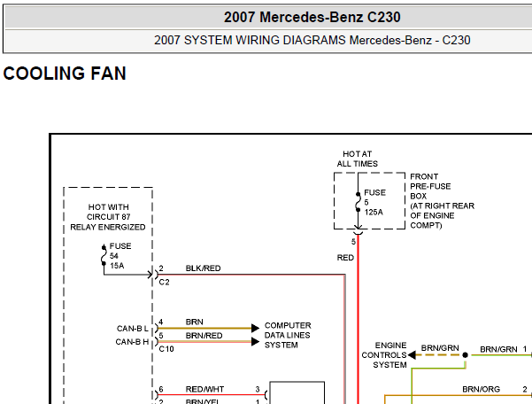The height and width of the screenshot is (404, 532).
Task: Select the 'FUSE 54 15A' label
Action: coord(120,256)
